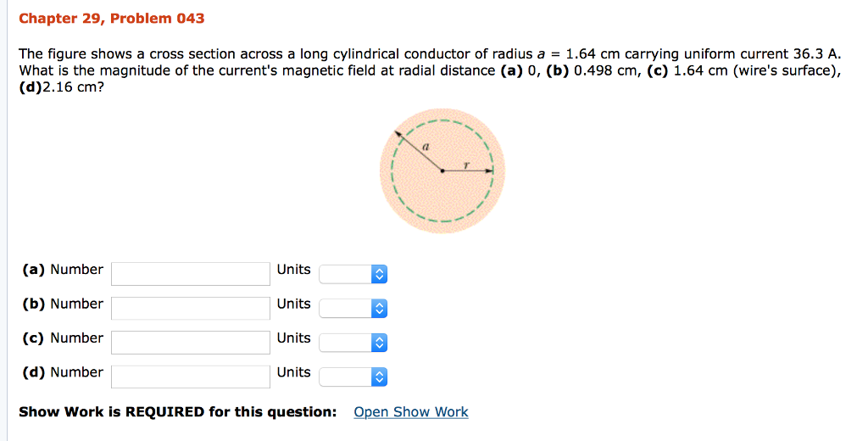Click the '(a) Number' row label
868x441 pixels.
63,270
